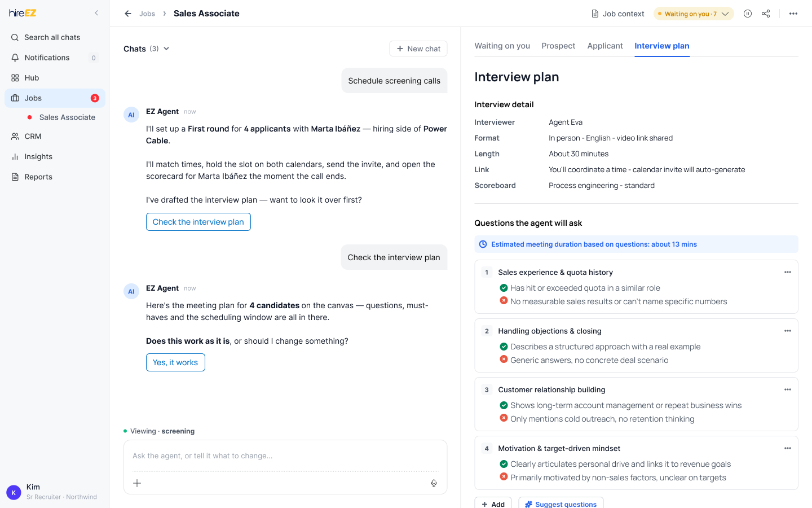Image resolution: width=812 pixels, height=508 pixels.
Task: Click the share icon in the header
Action: [x=766, y=14]
